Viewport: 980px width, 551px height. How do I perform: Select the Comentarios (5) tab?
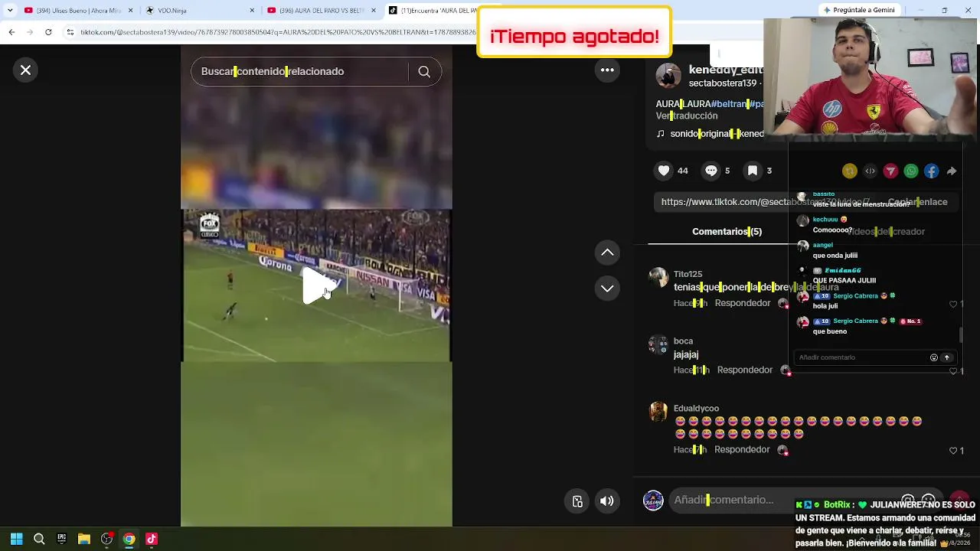point(727,231)
